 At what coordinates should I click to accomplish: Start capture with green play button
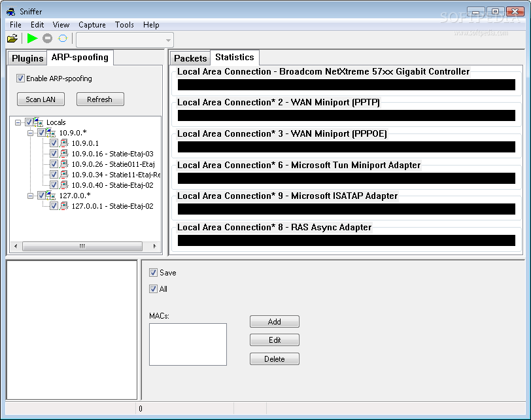point(32,39)
